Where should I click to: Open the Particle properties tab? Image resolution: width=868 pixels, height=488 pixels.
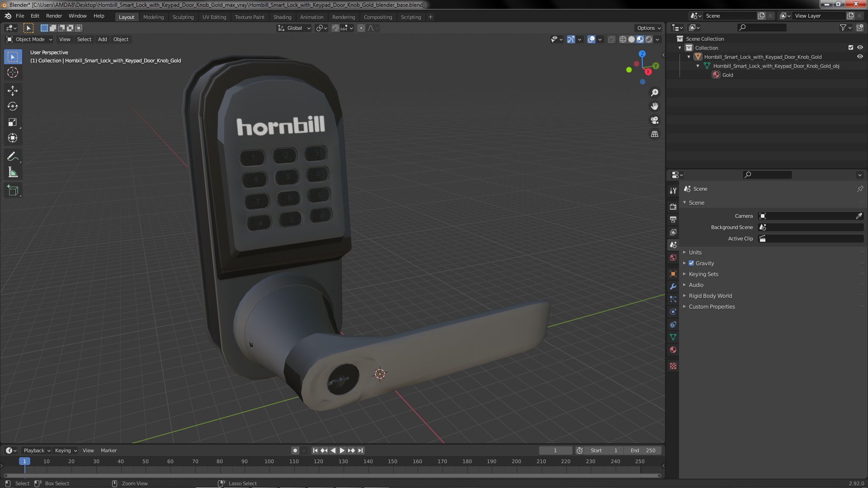(673, 299)
